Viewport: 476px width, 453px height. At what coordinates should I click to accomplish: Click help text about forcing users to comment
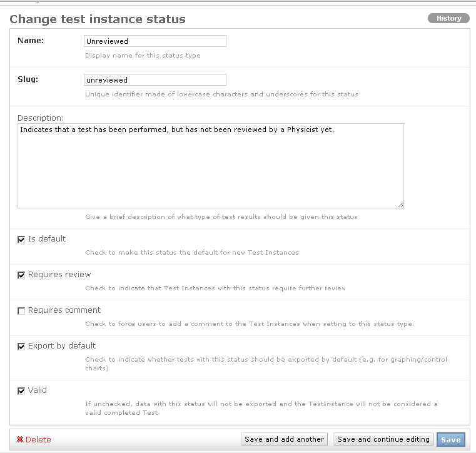250,324
